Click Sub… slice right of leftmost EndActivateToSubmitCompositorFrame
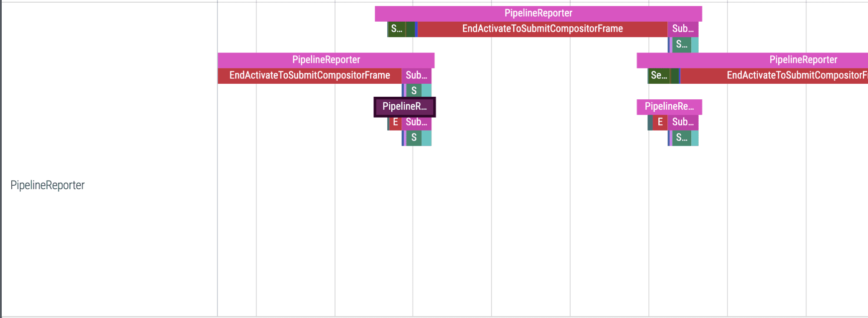 pyautogui.click(x=416, y=75)
